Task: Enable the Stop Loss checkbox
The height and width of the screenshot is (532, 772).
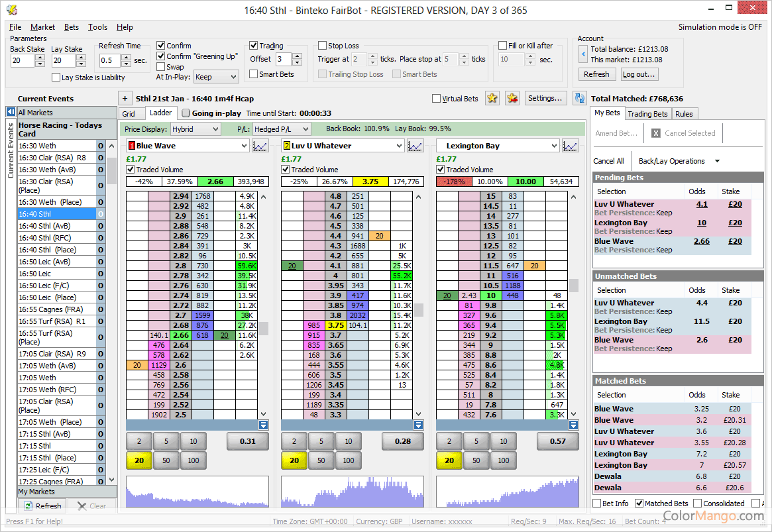Action: coord(322,46)
